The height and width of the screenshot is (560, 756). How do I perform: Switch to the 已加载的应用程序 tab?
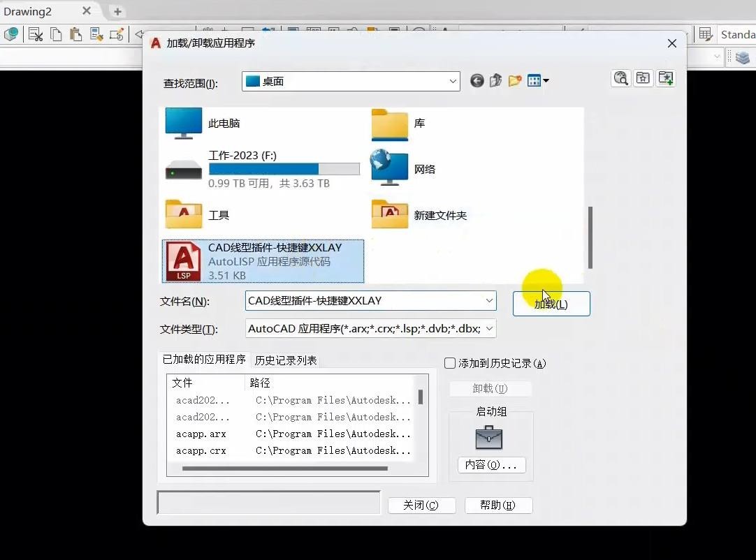click(x=204, y=360)
